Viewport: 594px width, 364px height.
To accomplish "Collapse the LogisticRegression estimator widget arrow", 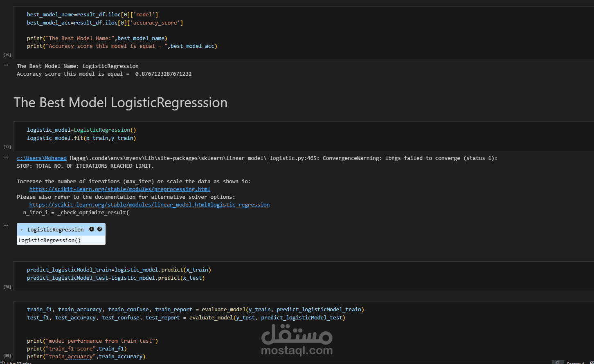I will pyautogui.click(x=22, y=230).
